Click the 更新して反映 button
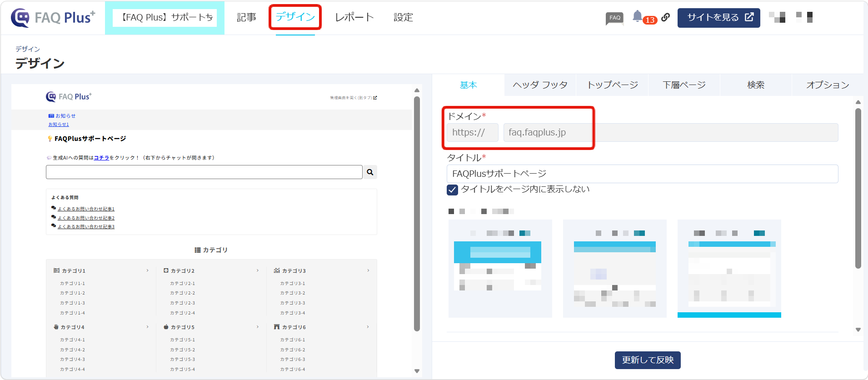Image resolution: width=868 pixels, height=380 pixels. 648,360
